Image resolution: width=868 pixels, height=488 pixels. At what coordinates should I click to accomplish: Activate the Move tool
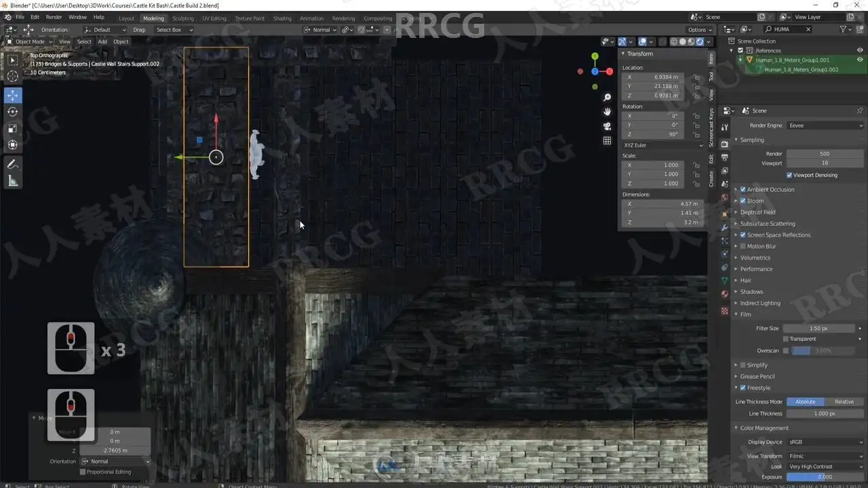pyautogui.click(x=13, y=95)
